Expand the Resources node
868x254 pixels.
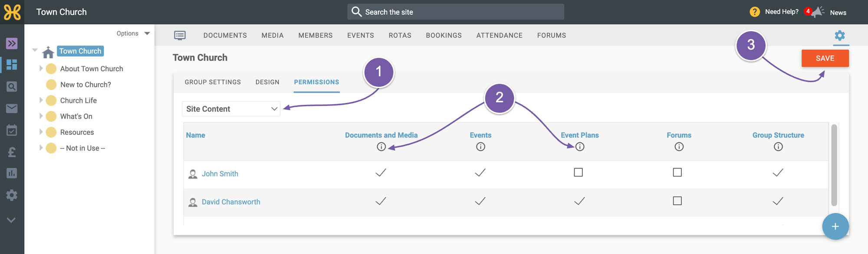pyautogui.click(x=41, y=132)
